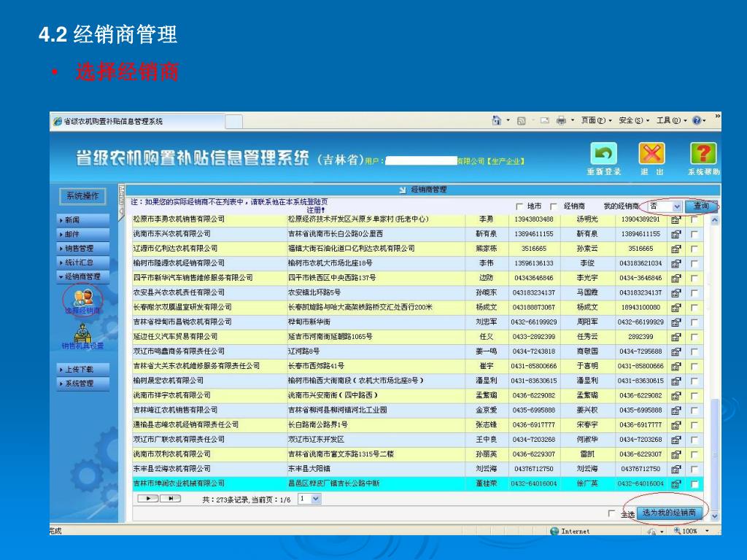Click IE read mail icon
747x560 pixels.
pos(544,121)
